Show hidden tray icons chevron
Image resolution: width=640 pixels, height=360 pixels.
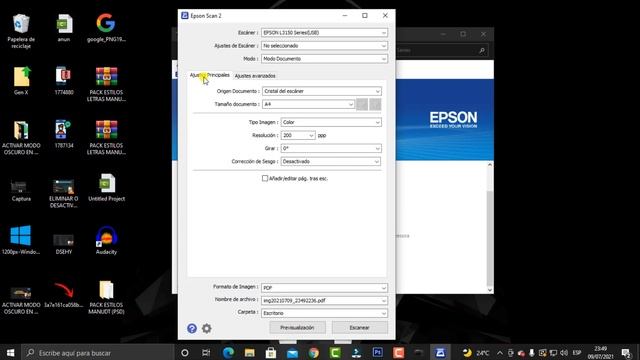(x=500, y=353)
